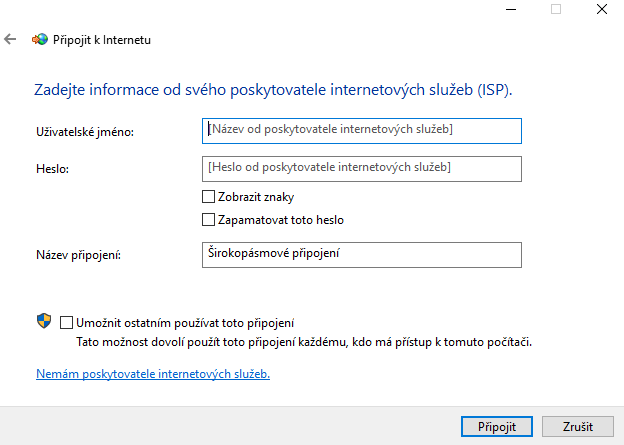
Task: Minimize the connection wizard window
Action: (511, 9)
